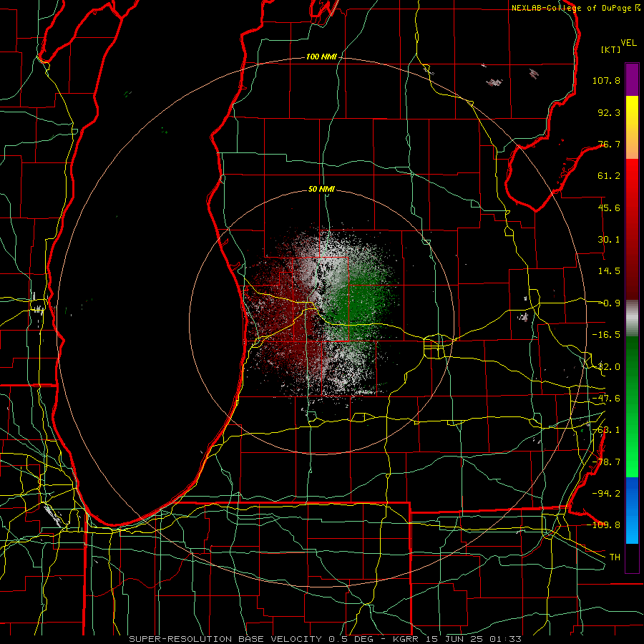Click the -16.5 legend value
The width and height of the screenshot is (644, 644).
(606, 335)
